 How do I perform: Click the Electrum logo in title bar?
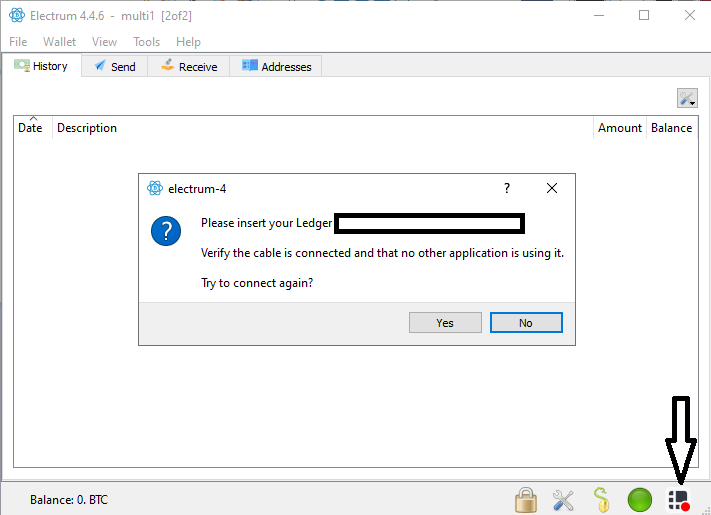click(x=17, y=15)
